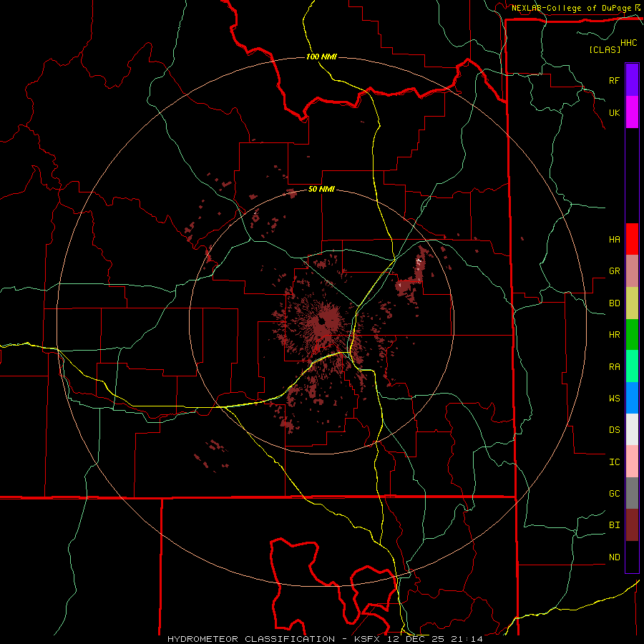This screenshot has height=644, width=644.
Task: Click the Hydrometeor Classification KSFX caption
Action: (325, 639)
